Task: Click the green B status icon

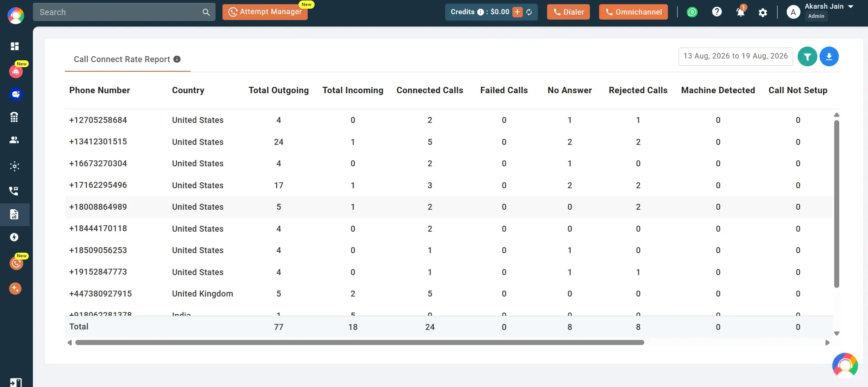Action: click(x=692, y=12)
